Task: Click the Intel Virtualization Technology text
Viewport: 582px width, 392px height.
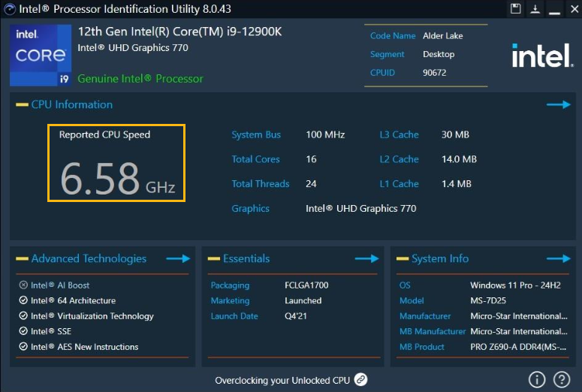Action: click(x=92, y=316)
